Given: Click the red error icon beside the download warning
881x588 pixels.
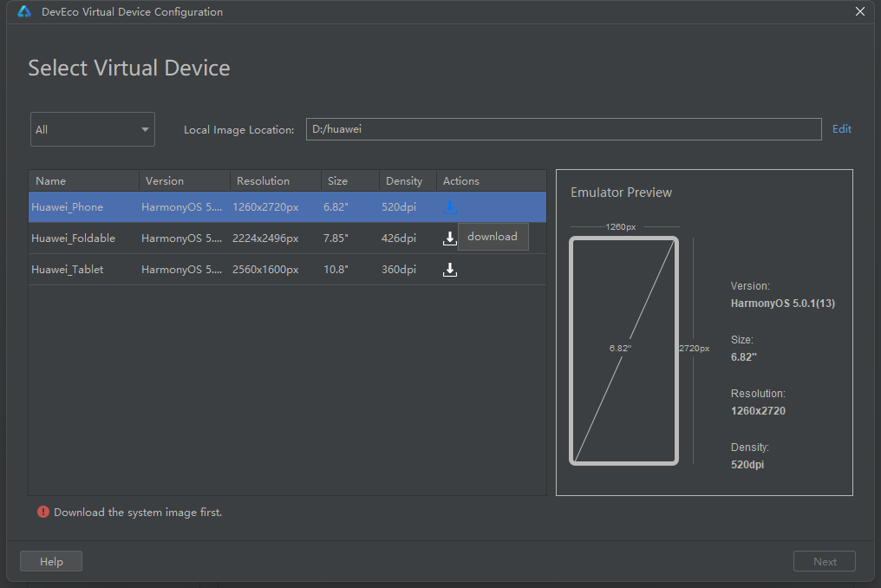Looking at the screenshot, I should (43, 512).
